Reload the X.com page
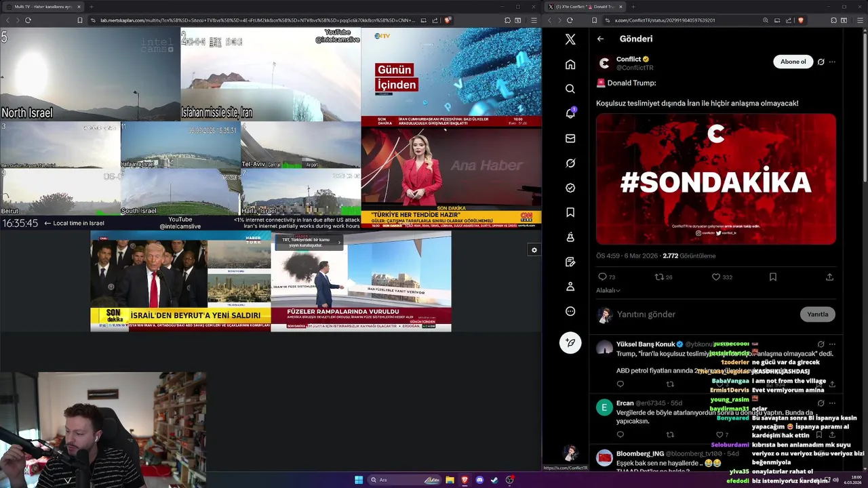Image resolution: width=868 pixels, height=488 pixels. coord(570,20)
